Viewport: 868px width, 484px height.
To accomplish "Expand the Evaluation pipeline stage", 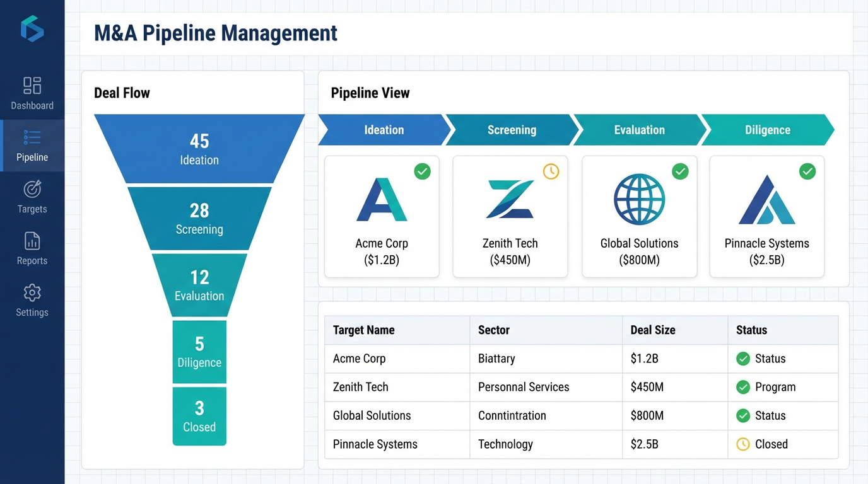I will pos(639,130).
